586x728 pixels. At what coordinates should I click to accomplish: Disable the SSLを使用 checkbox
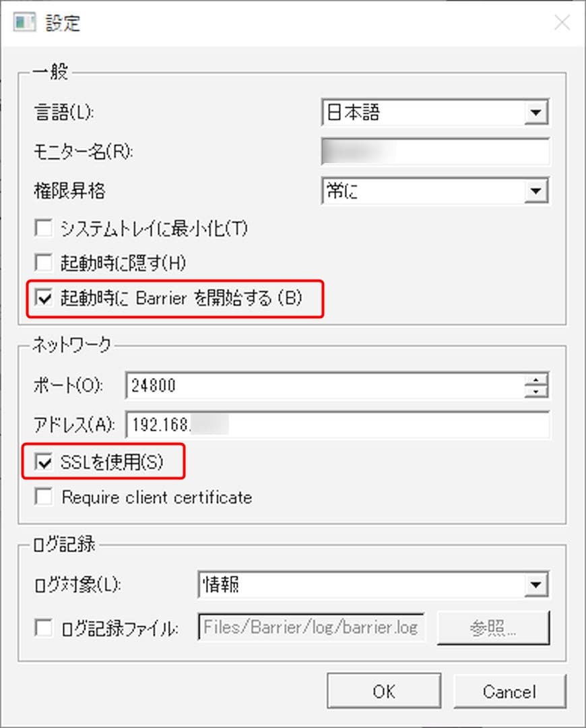(44, 462)
